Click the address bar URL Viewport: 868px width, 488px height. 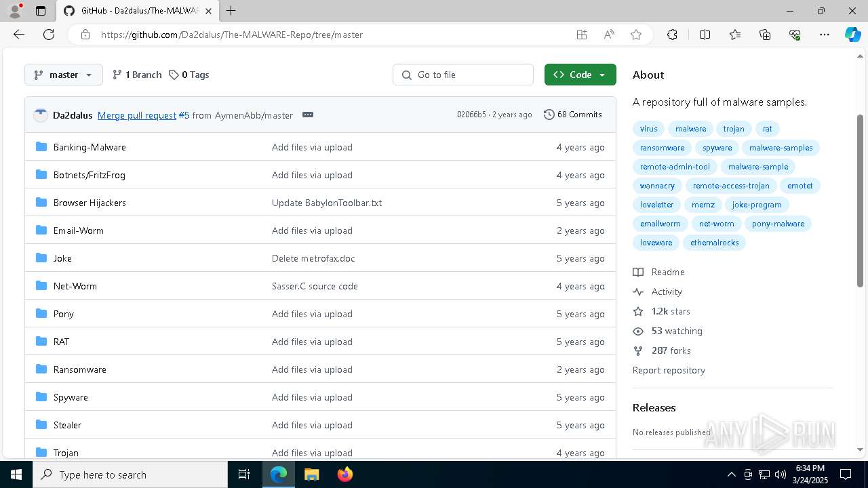click(232, 35)
